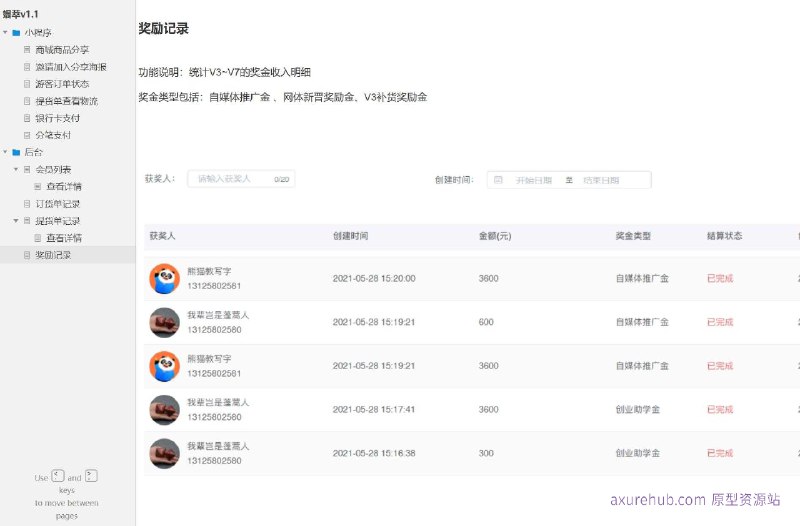Click the 小程序 folder icon
The image size is (800, 526).
[x=16, y=33]
